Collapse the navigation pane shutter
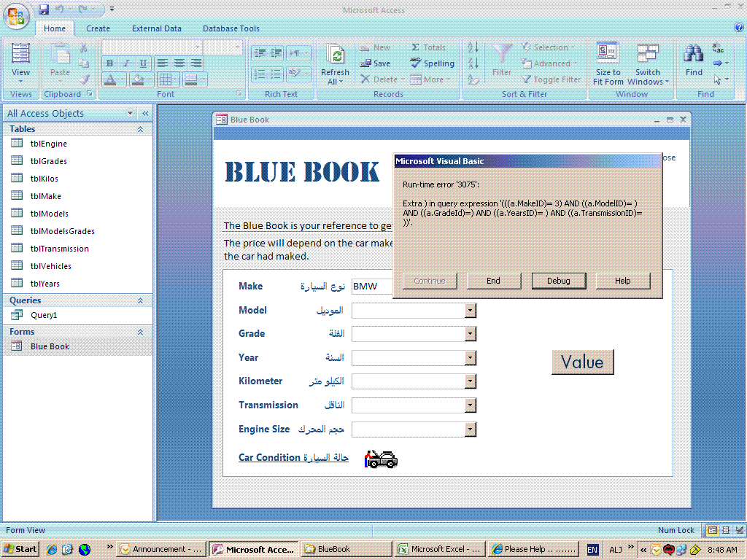747x560 pixels. coord(145,113)
